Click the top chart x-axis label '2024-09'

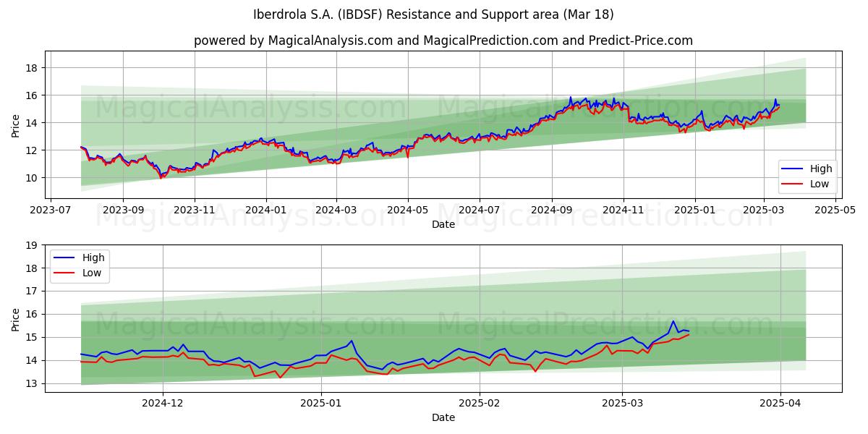552,210
